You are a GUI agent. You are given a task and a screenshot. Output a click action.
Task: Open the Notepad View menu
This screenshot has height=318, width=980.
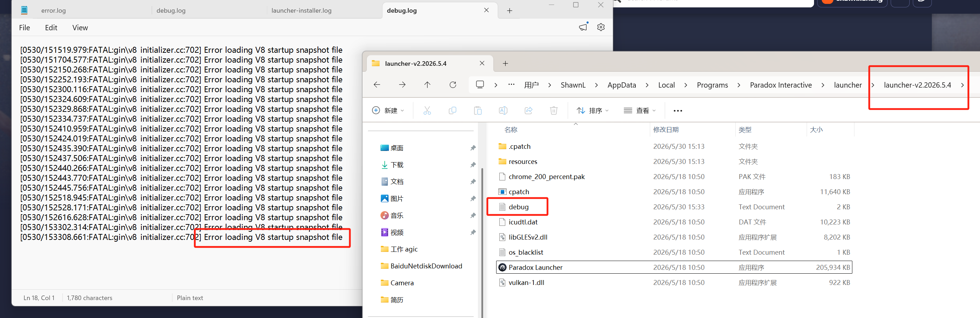80,28
